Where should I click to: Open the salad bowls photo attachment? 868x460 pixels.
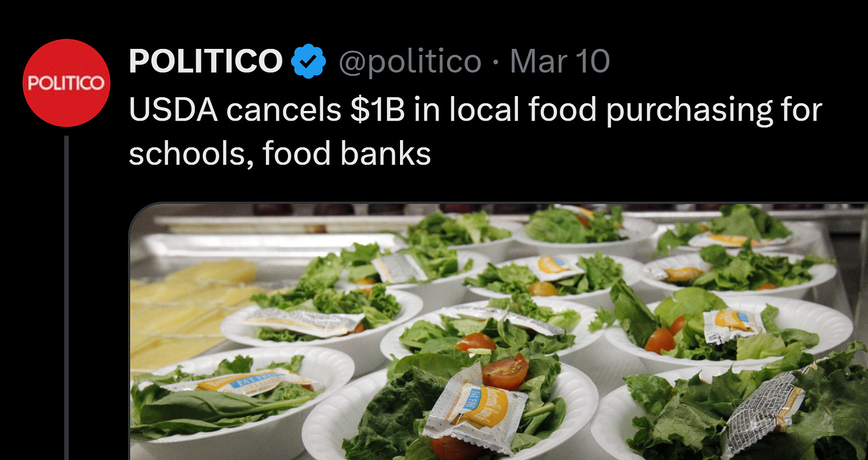[498, 332]
